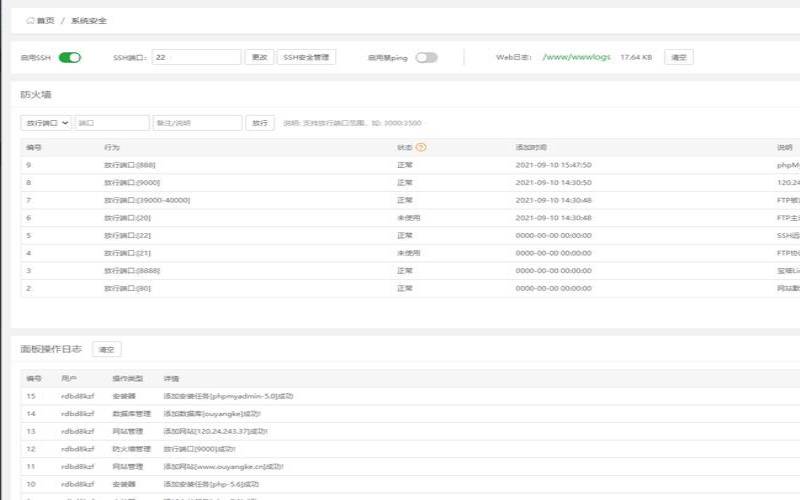
Task: Click 清空 button beside 面板操作日志
Action: pos(107,349)
